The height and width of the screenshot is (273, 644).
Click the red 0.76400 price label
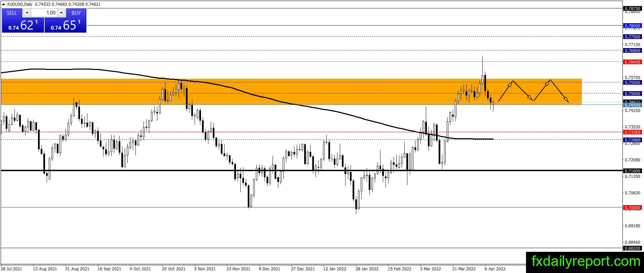pos(632,62)
